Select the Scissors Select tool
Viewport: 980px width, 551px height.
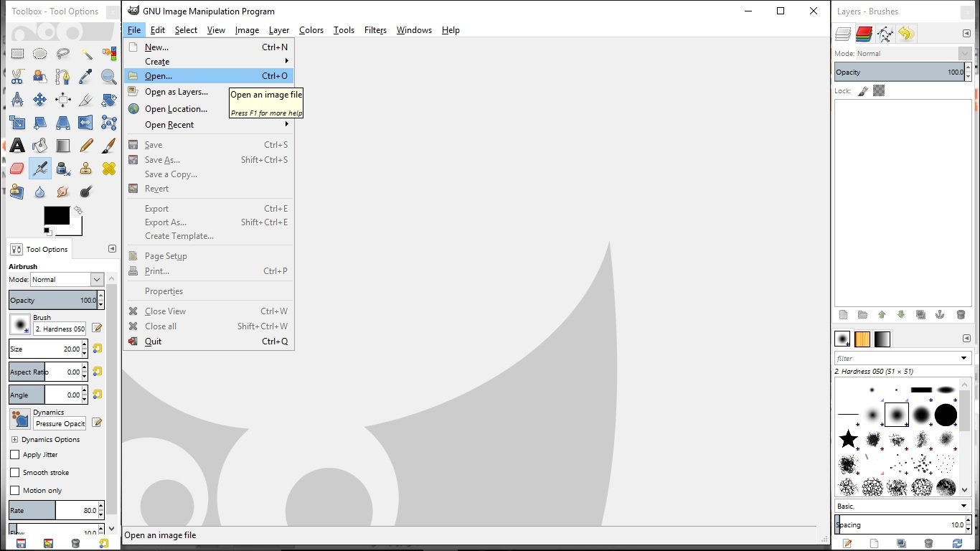coord(17,77)
